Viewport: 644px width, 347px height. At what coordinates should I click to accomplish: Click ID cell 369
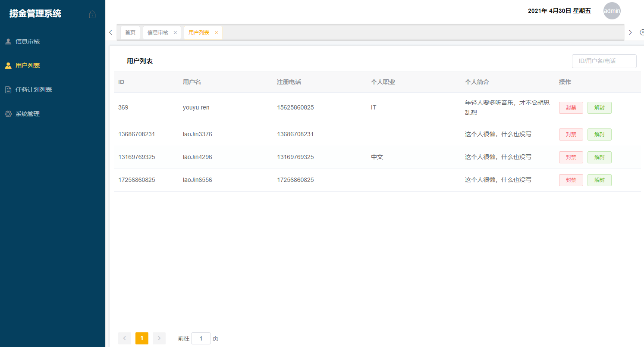(123, 107)
